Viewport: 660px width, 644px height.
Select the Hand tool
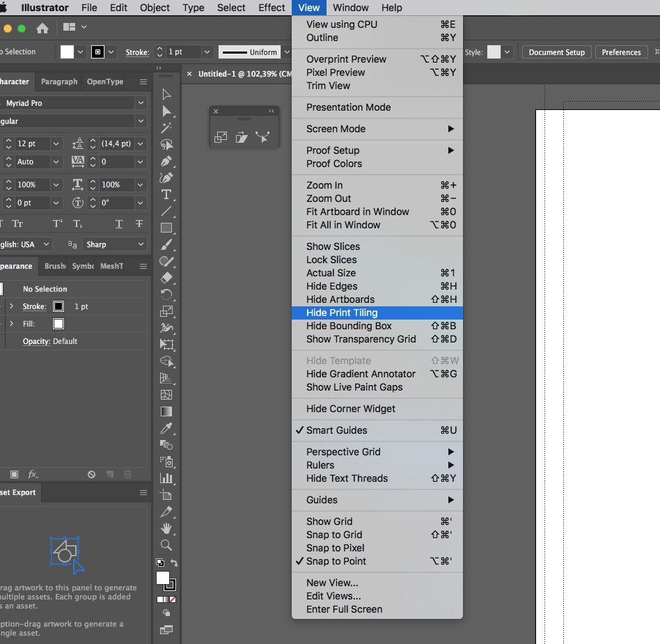166,528
